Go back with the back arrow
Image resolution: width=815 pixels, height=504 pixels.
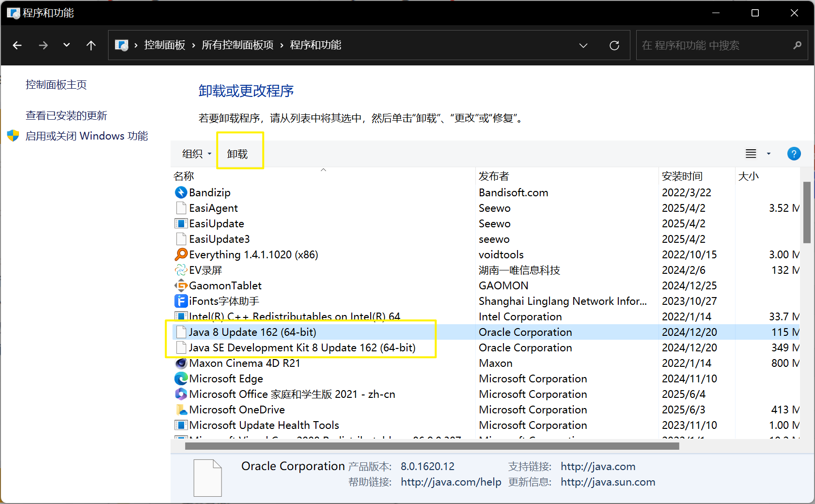[17, 45]
